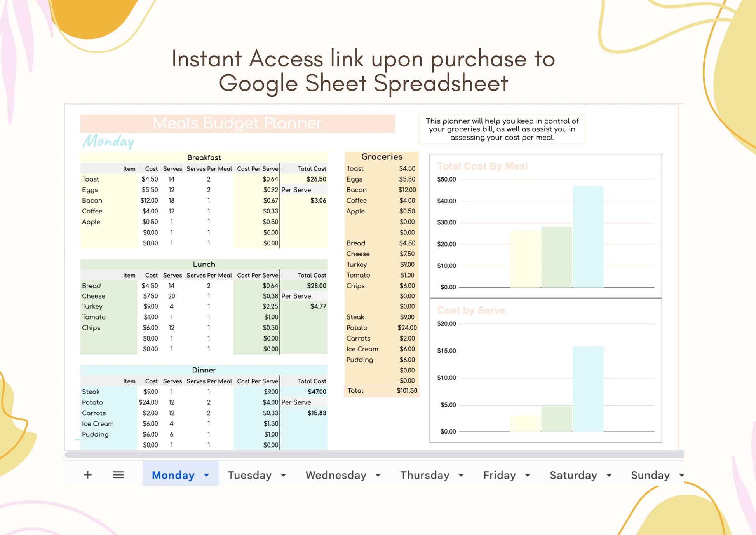756x535 pixels.
Task: Click the horizontal scrollbar above the tabs
Action: 373,455
